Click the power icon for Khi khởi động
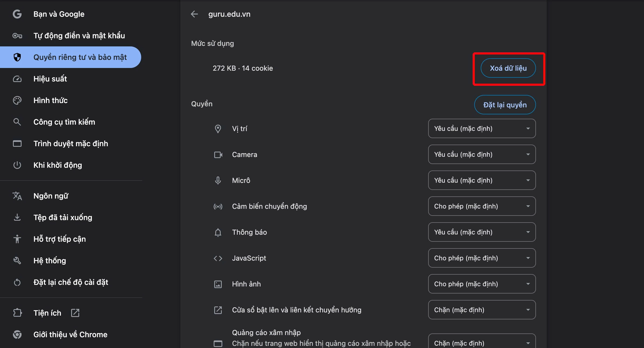 [17, 165]
